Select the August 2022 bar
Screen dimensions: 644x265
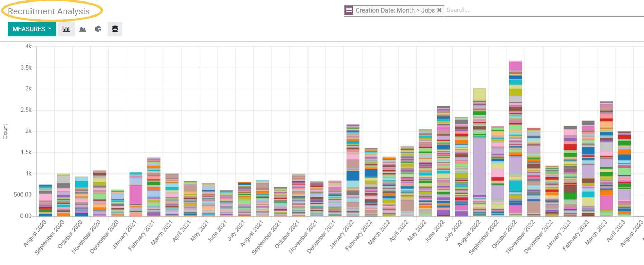(x=480, y=152)
